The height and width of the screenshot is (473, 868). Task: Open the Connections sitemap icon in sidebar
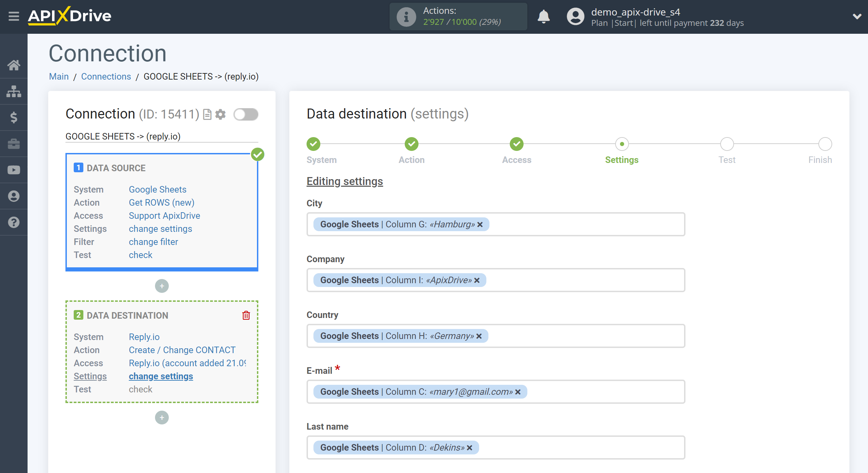14,91
